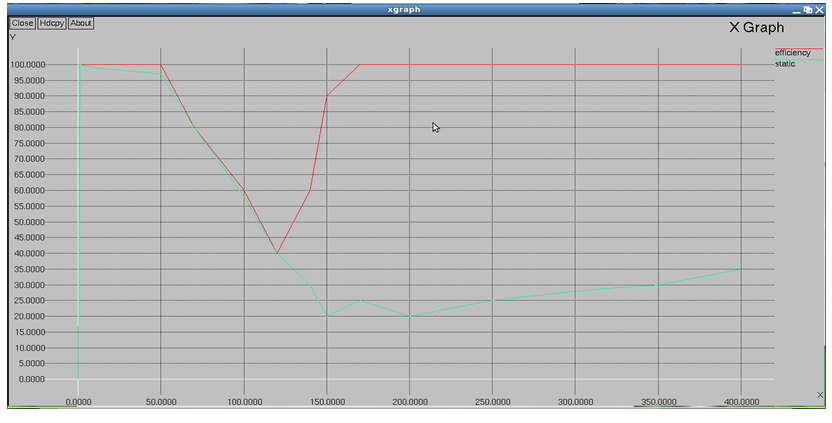Click y-axis value 10.0000
This screenshot has width=832, height=423.
click(x=28, y=348)
